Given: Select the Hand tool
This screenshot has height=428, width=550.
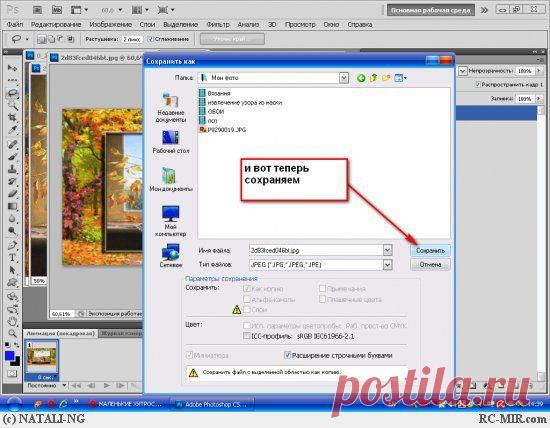Looking at the screenshot, I should click(12, 321).
